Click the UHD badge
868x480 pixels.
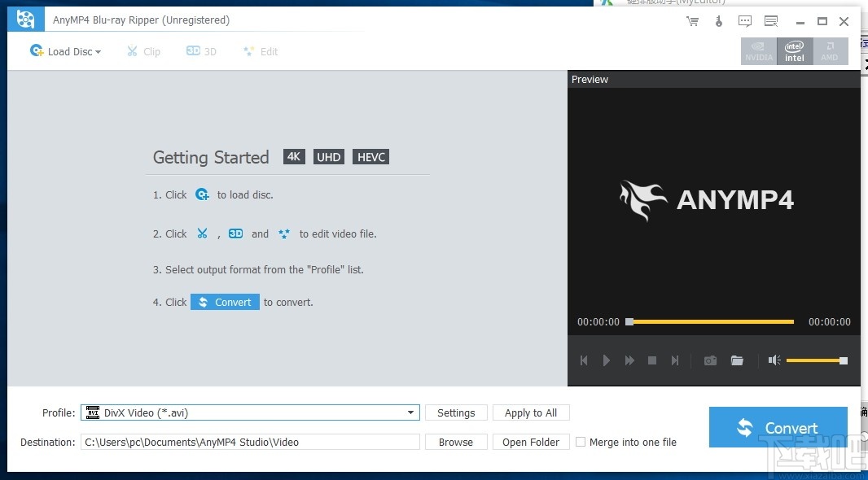coord(329,157)
